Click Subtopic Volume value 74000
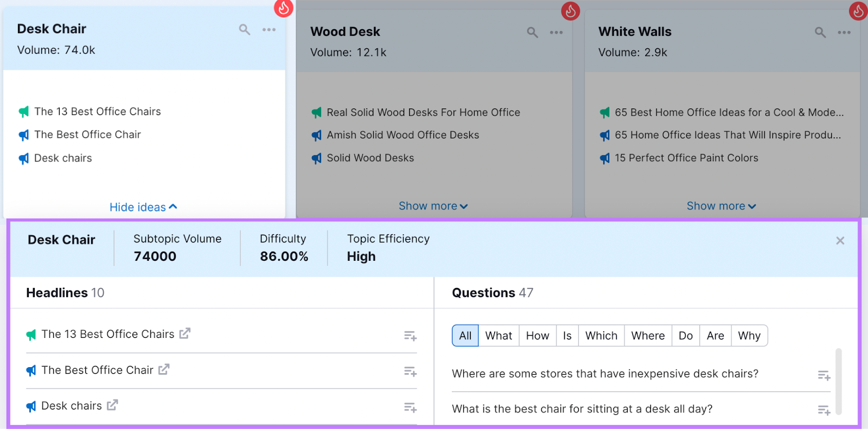Viewport: 868px width, 429px height. tap(155, 257)
